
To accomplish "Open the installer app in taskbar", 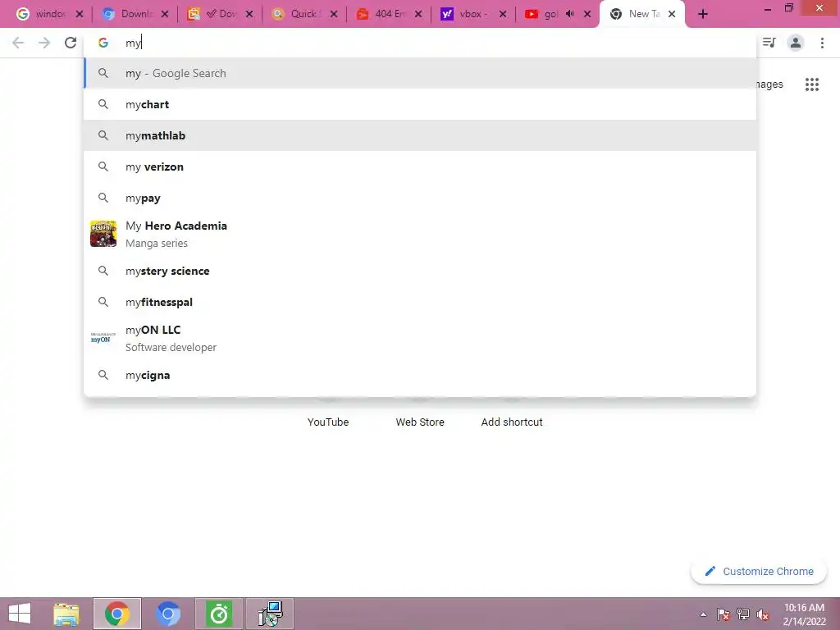I will click(x=270, y=614).
